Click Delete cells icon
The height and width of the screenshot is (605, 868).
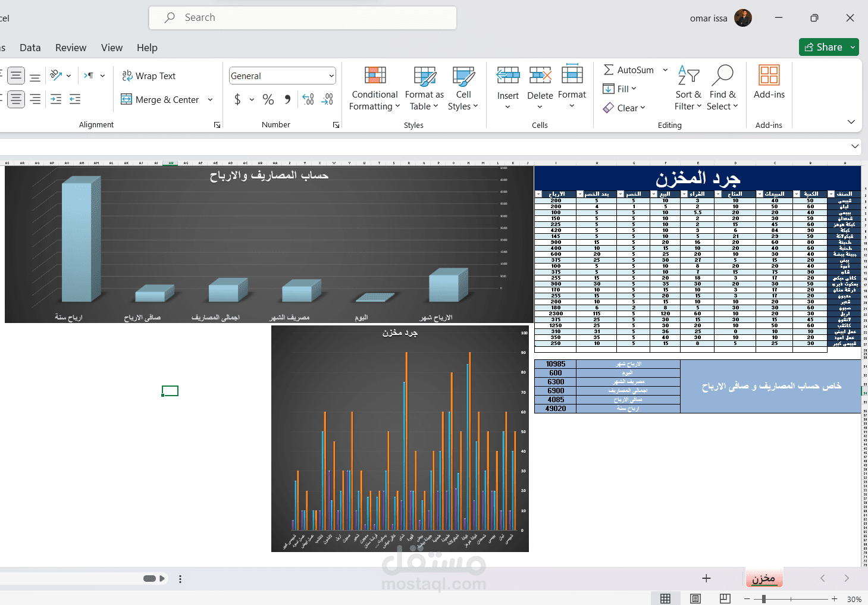[540, 76]
